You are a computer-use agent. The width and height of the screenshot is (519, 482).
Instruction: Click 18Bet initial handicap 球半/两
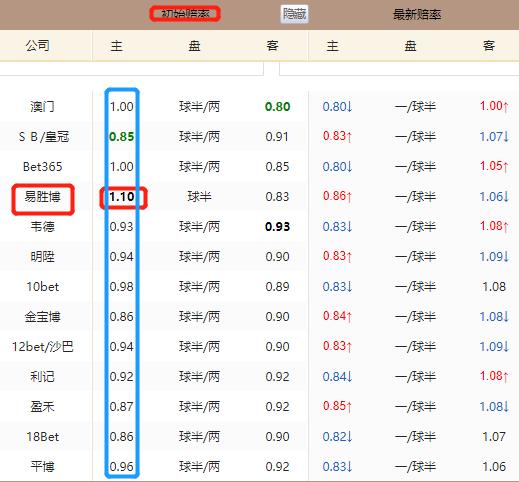pos(199,437)
